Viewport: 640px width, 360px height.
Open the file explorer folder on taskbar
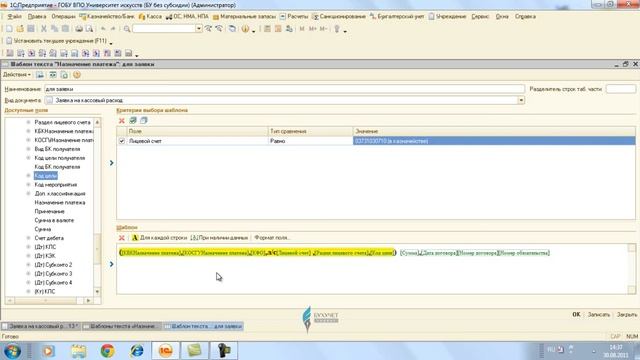click(78, 351)
